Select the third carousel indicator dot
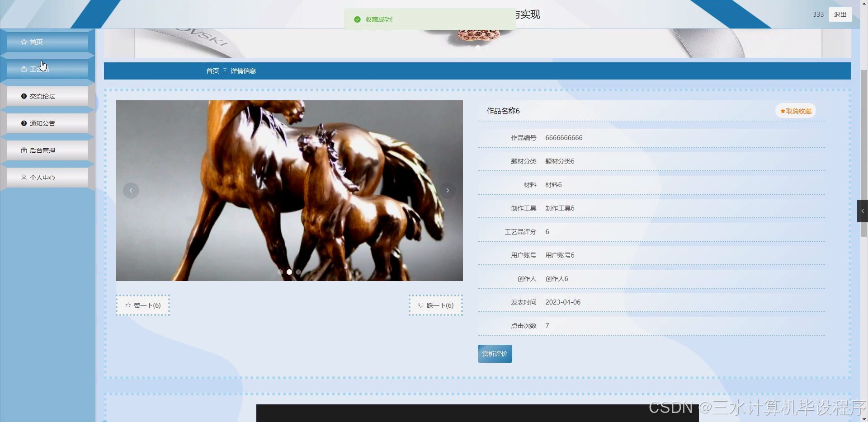The image size is (868, 422). (298, 272)
